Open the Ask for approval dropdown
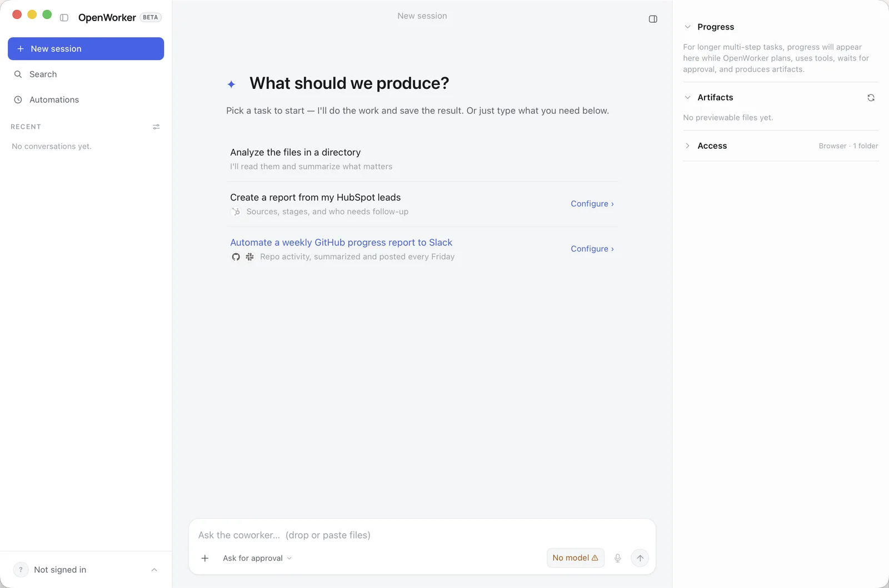The image size is (889, 588). pos(257,558)
